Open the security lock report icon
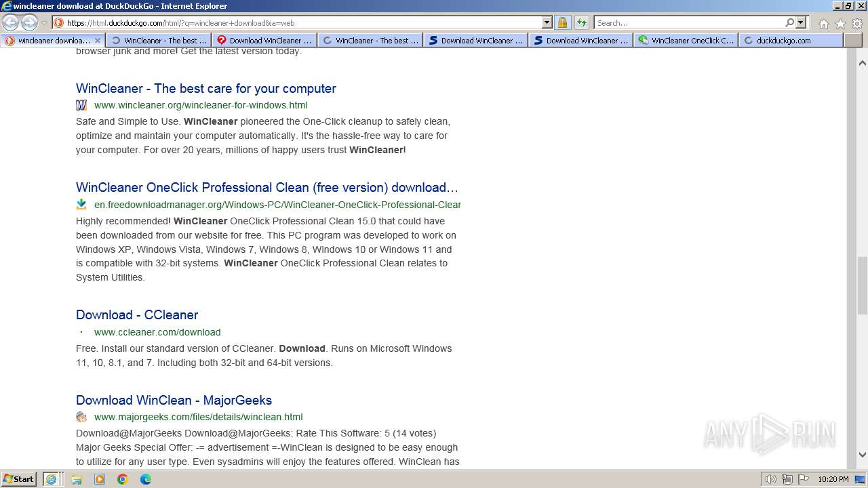 562,23
